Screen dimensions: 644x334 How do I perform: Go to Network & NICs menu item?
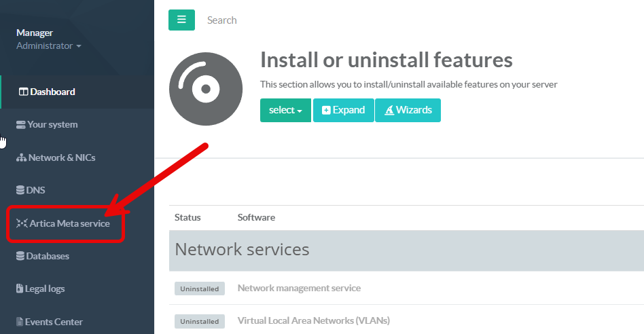[x=61, y=158]
